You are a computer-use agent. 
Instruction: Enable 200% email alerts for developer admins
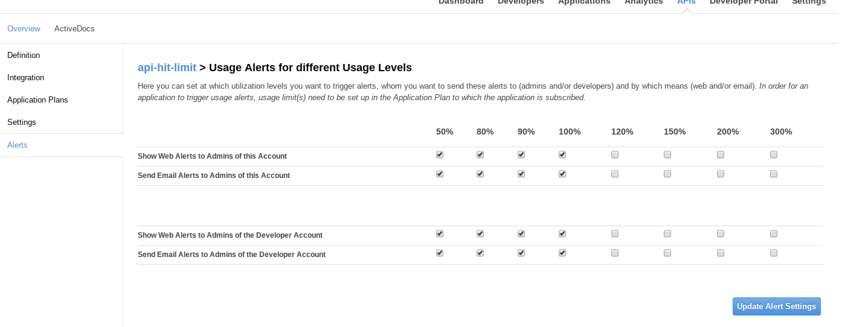721,253
